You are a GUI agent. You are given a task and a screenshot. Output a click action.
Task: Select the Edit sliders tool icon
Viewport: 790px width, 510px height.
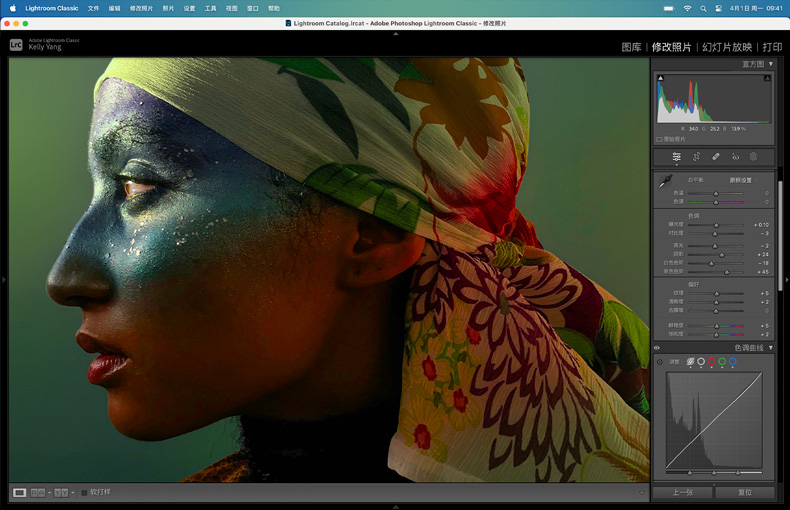click(x=677, y=157)
